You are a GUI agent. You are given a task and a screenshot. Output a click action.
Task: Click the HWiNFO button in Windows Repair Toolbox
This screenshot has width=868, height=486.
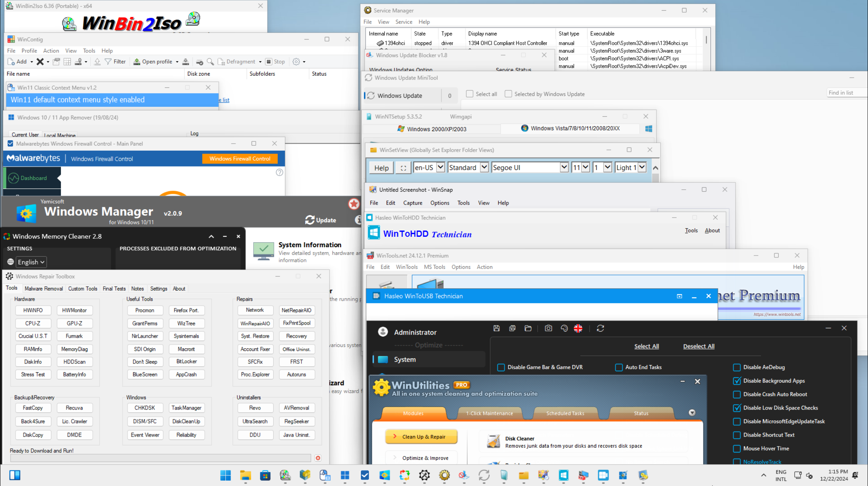click(x=33, y=310)
